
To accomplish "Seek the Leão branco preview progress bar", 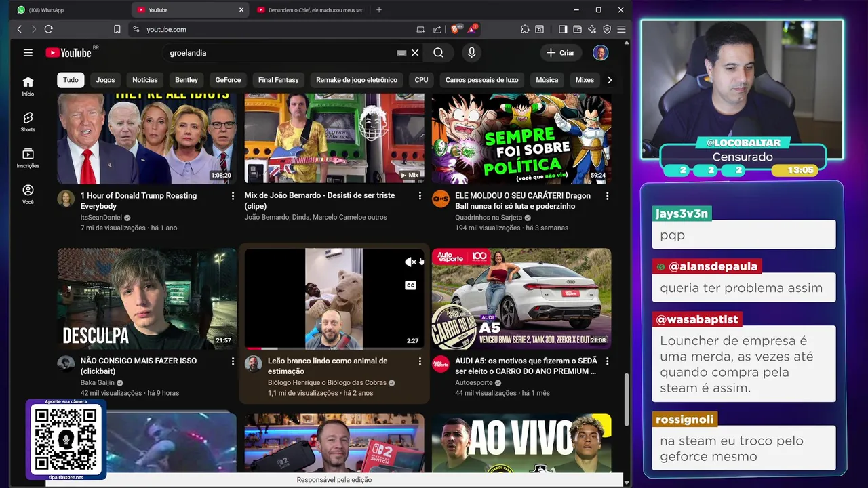I will [x=334, y=348].
